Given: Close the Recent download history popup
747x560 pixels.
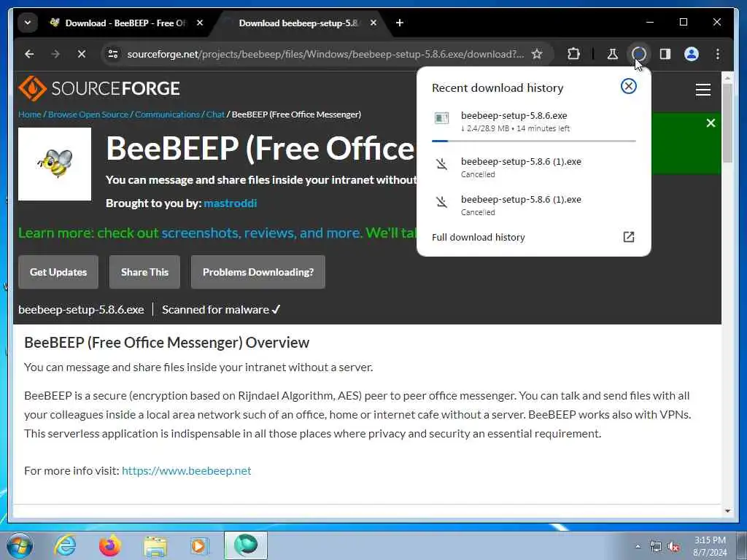Looking at the screenshot, I should [x=628, y=86].
